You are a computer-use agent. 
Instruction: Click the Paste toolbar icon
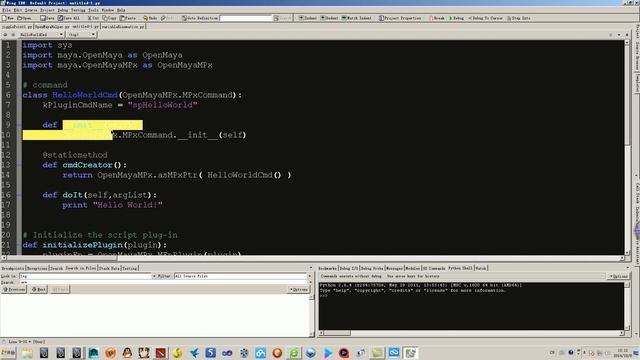pos(128,18)
